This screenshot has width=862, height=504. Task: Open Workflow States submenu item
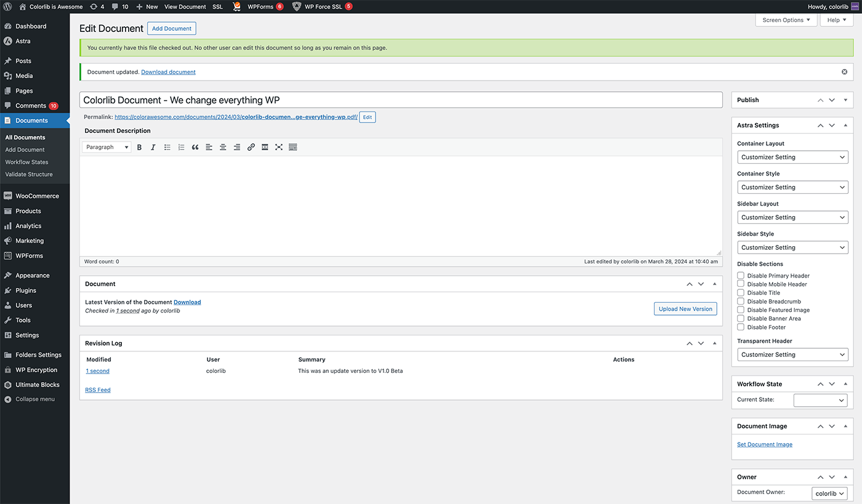point(26,162)
